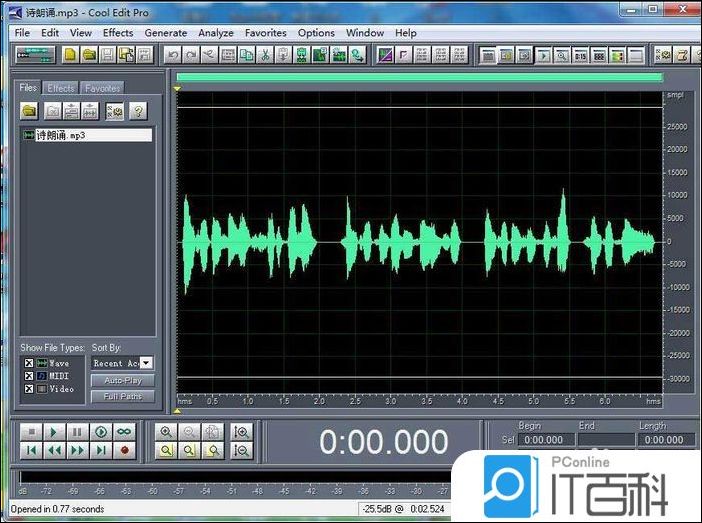Open the View menu
This screenshot has width=702, height=523.
(x=81, y=33)
